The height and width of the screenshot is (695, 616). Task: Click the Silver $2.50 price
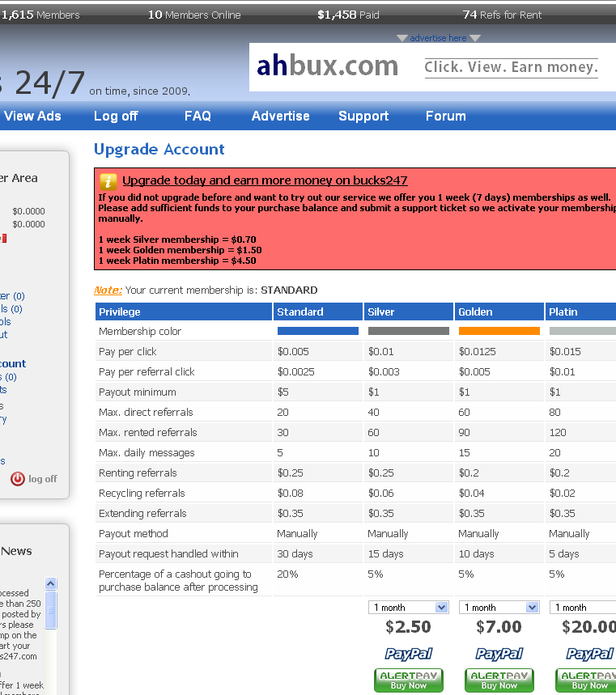[x=408, y=627]
